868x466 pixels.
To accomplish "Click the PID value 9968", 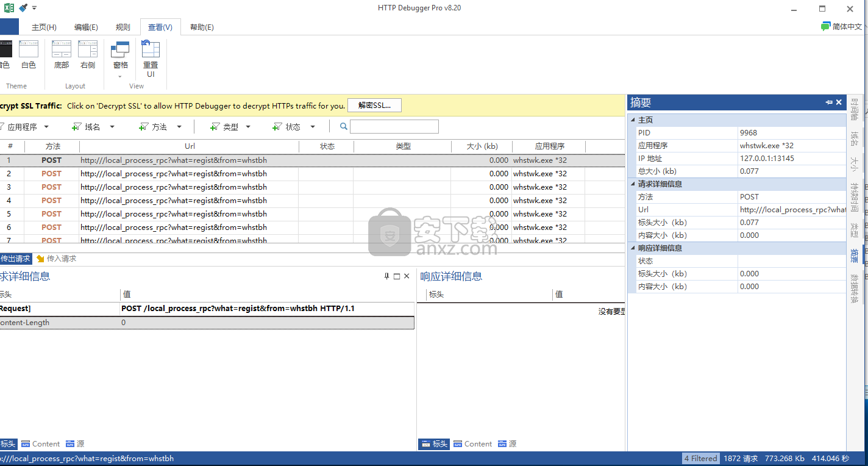I will coord(749,133).
